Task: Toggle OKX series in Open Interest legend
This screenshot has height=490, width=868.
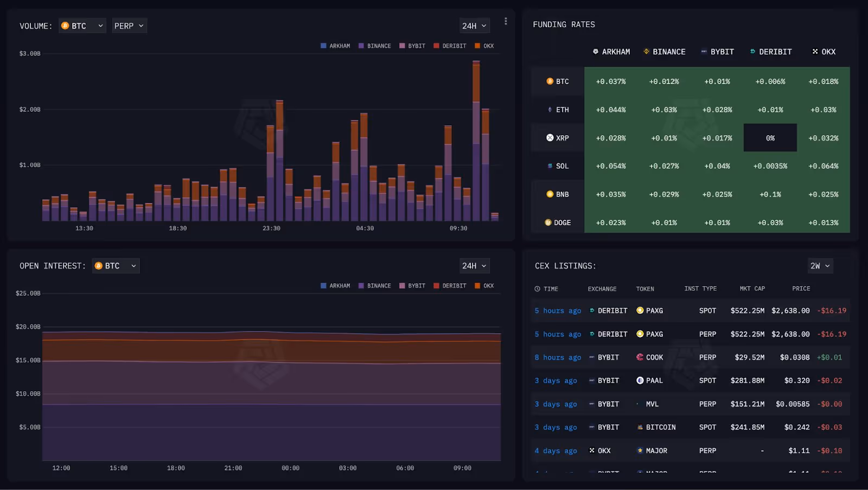Action: coord(484,286)
